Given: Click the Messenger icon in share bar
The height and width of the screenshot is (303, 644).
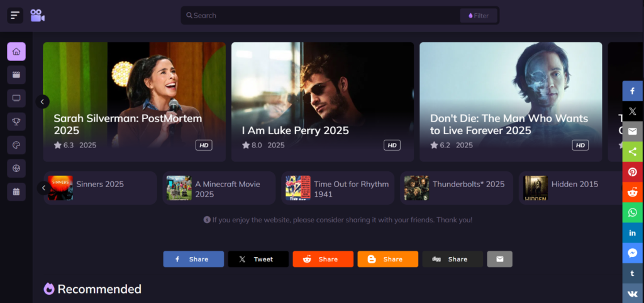Looking at the screenshot, I should click(633, 253).
